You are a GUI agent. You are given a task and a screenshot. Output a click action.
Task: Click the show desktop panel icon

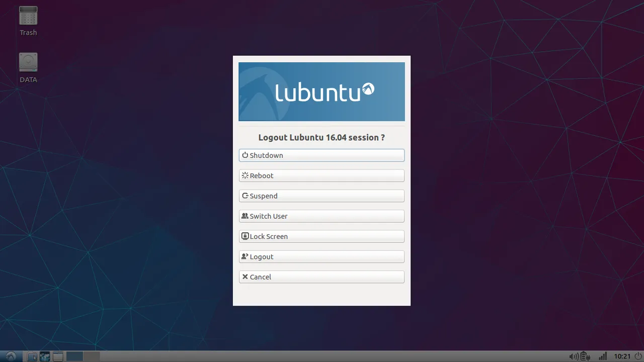click(x=58, y=356)
